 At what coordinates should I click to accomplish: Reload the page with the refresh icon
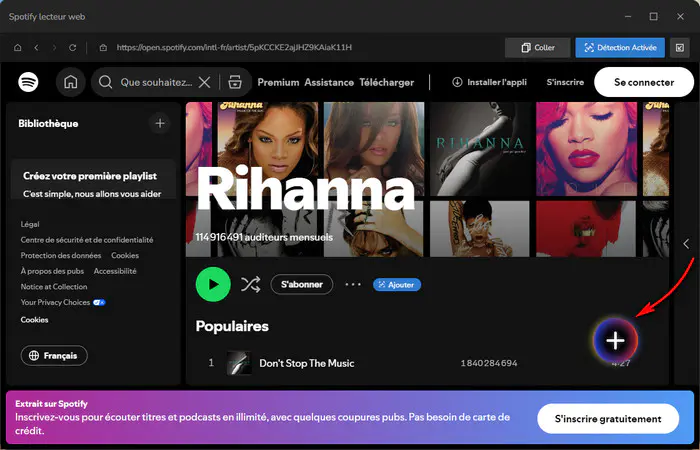tap(72, 47)
